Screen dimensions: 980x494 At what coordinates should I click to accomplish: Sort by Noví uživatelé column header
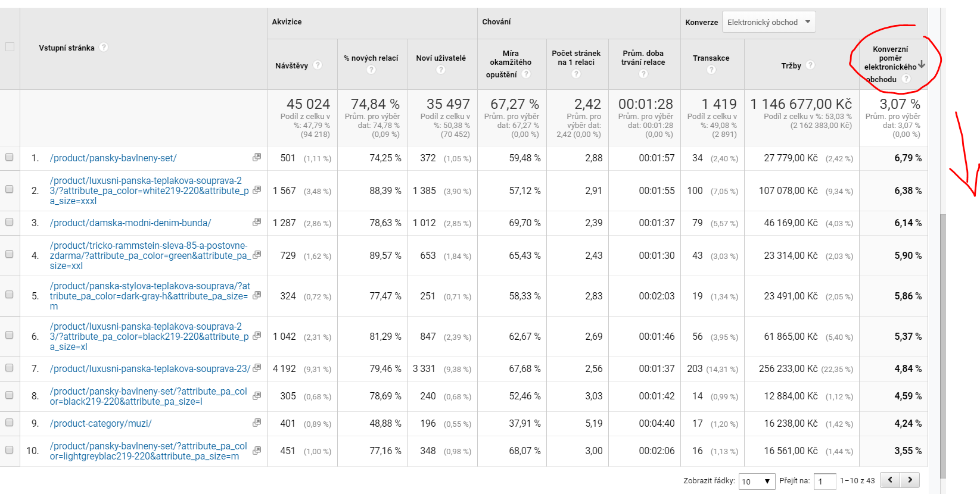coord(441,58)
